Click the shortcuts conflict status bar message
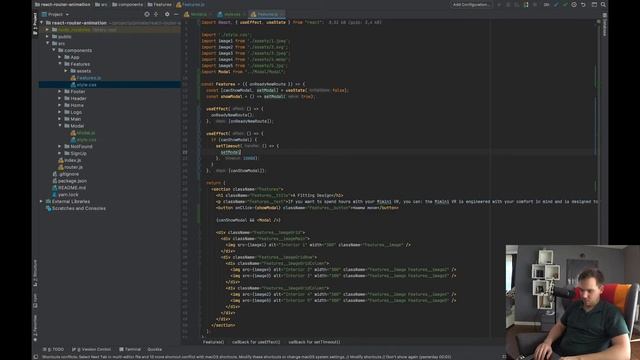The image size is (640, 360). [247, 357]
